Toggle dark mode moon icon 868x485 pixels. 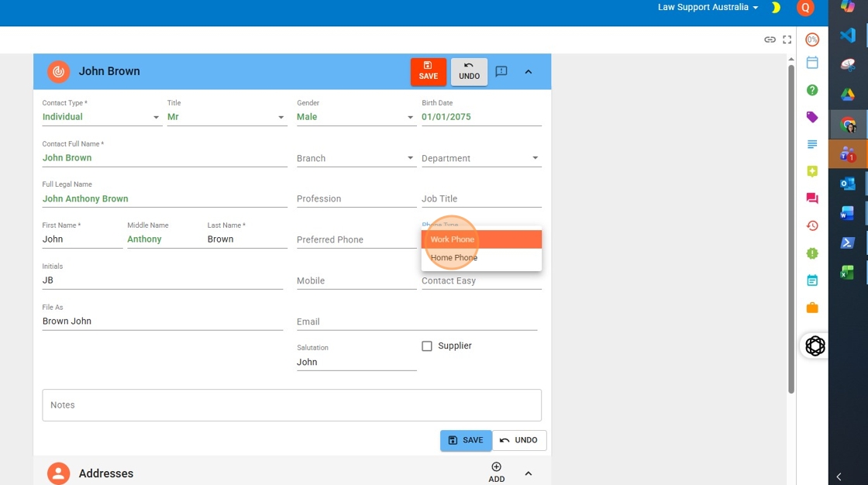(776, 8)
